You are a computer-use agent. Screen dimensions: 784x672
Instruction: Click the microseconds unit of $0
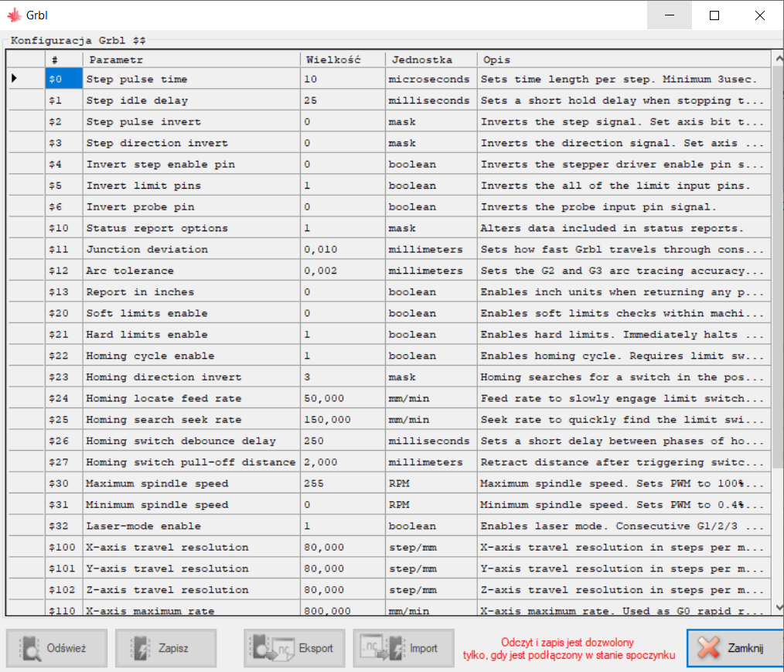[x=431, y=79]
